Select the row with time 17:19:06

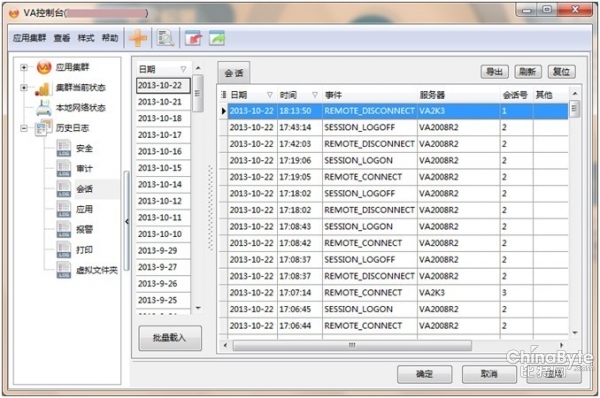(x=394, y=160)
